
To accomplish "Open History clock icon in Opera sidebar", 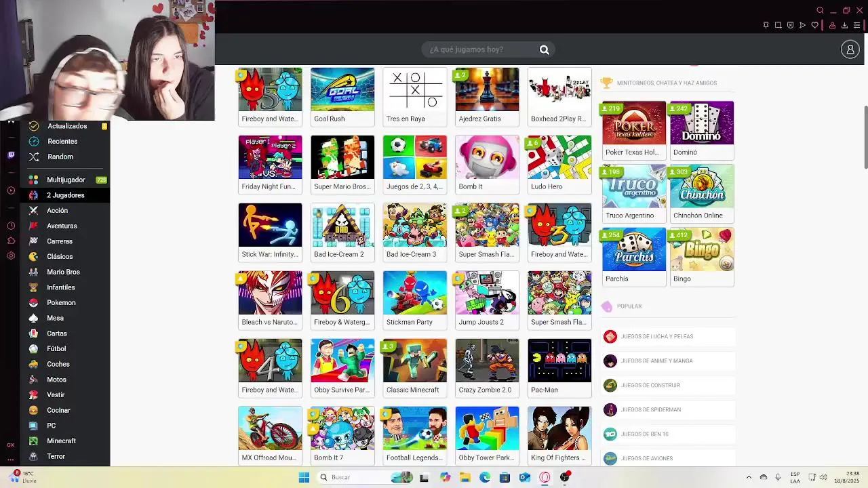I will (11, 226).
